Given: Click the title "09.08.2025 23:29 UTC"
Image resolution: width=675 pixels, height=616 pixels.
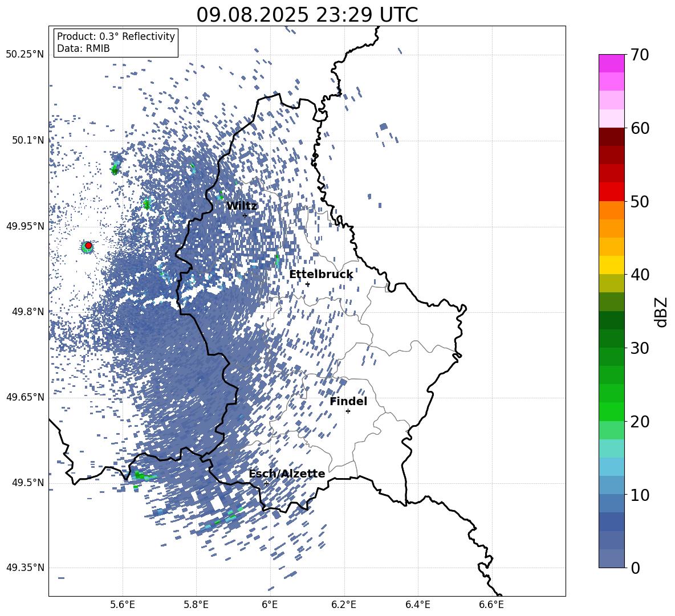Looking at the screenshot, I should 307,15.
